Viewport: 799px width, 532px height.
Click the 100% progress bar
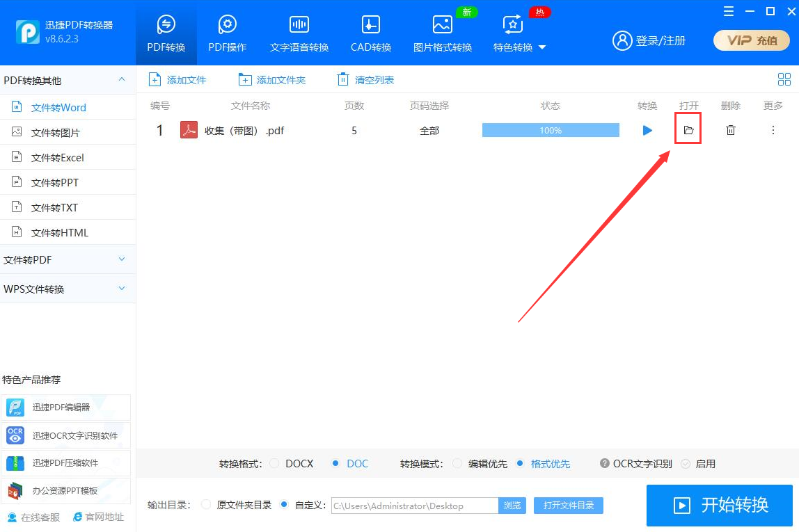point(551,130)
